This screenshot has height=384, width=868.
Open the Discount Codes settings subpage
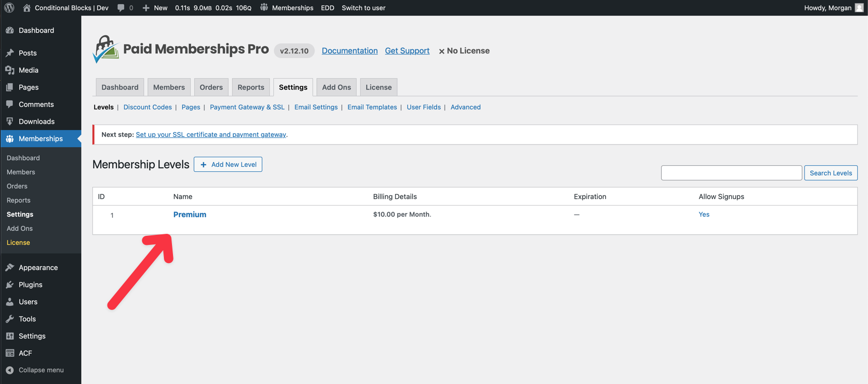click(148, 107)
